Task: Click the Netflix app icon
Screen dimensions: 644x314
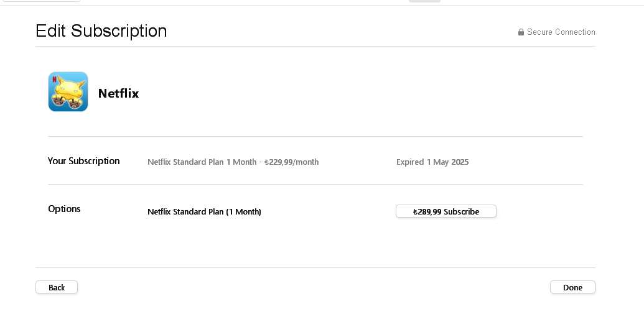Action: (68, 92)
